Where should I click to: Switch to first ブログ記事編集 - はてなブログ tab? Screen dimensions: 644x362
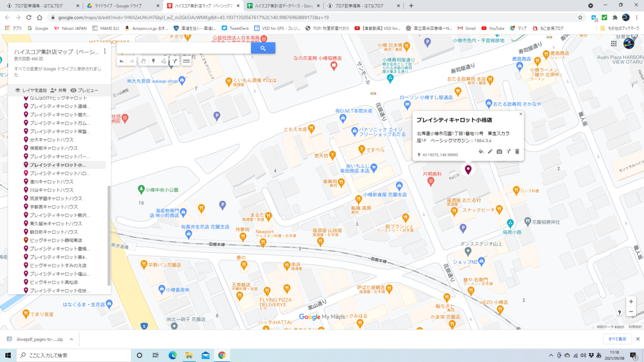[x=41, y=6]
